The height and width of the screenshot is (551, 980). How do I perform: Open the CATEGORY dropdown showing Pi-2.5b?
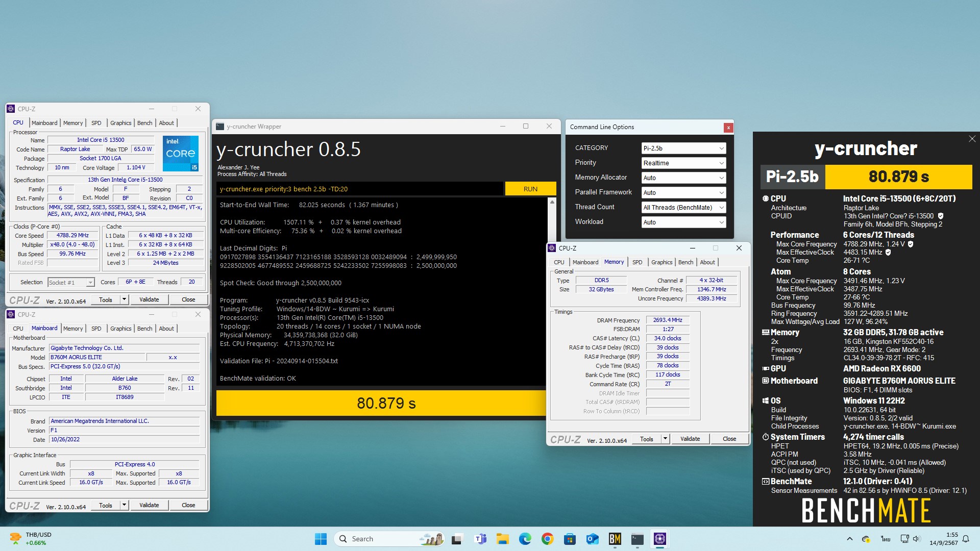tap(683, 148)
